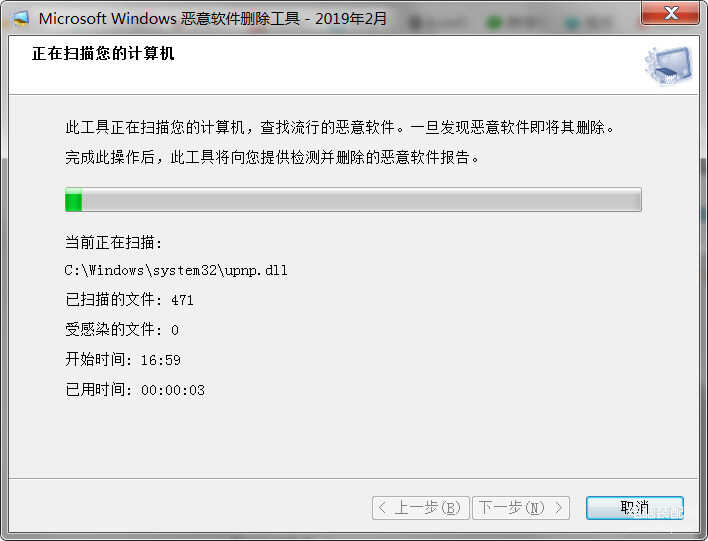Close the malware removal tool window
The width and height of the screenshot is (708, 541).
tap(670, 13)
